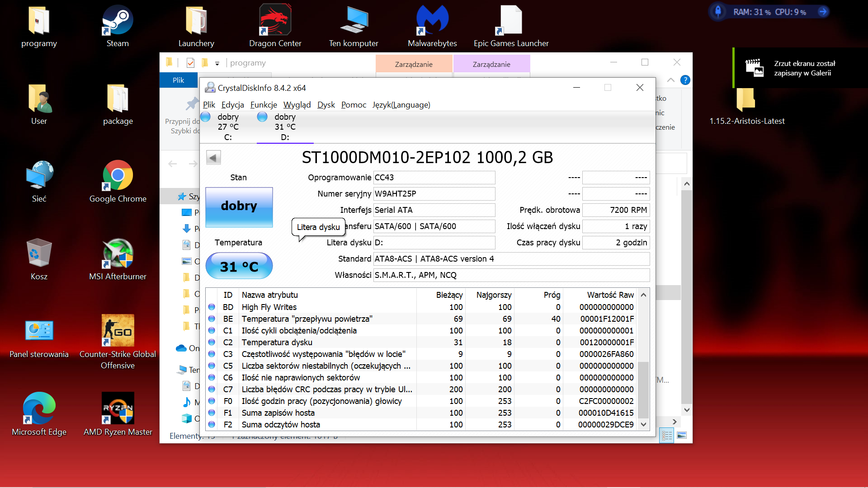The width and height of the screenshot is (868, 488).
Task: Switch Explorer to large icons view
Action: tap(682, 436)
